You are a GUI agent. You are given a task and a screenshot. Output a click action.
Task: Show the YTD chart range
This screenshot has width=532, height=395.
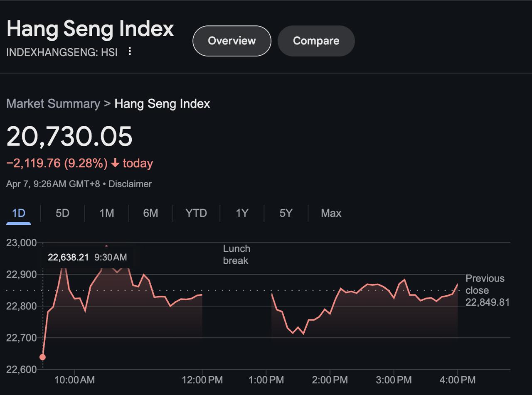pyautogui.click(x=196, y=213)
